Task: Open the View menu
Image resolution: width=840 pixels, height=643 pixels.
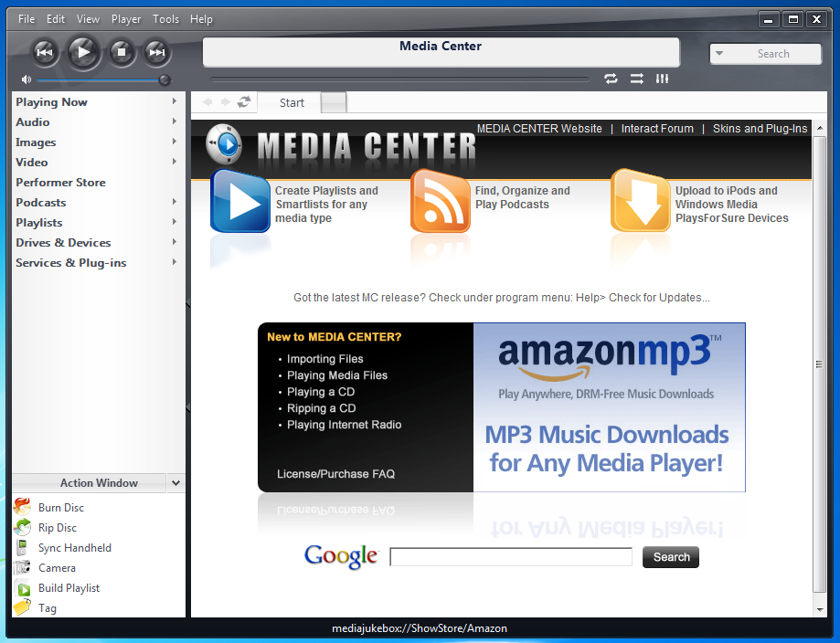Action: [x=88, y=19]
